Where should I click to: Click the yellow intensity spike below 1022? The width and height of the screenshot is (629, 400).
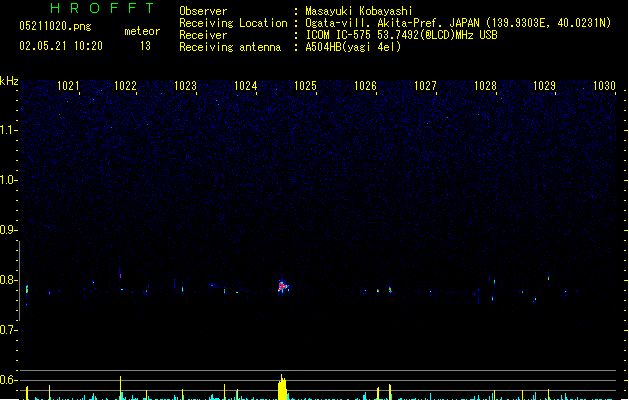click(x=120, y=388)
